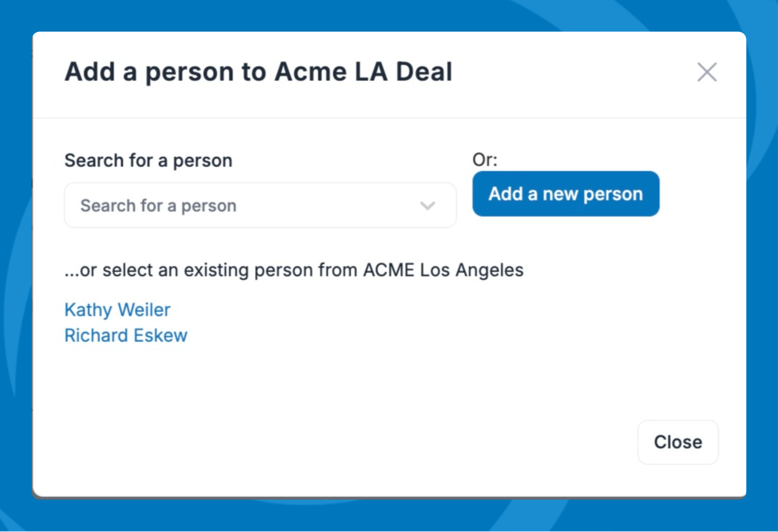Dismiss the Add a person modal via X

(x=707, y=72)
